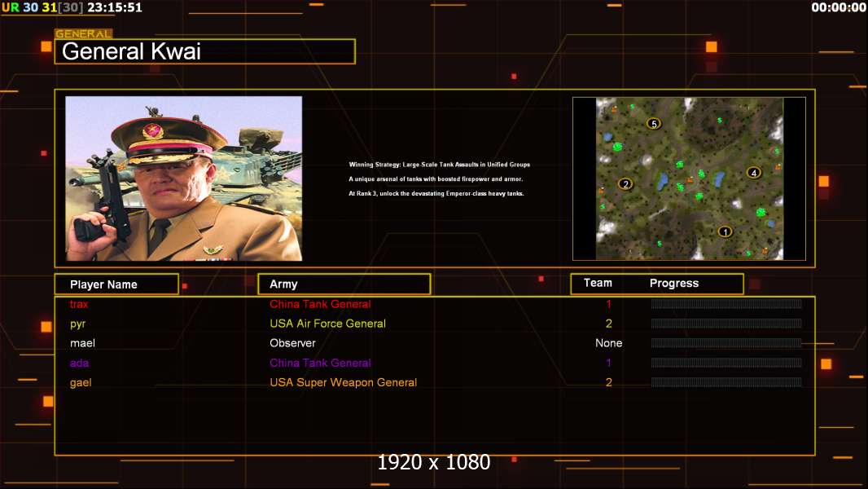Click start position marker 2 on the map
Viewport: 868px width, 489px height.
click(x=625, y=184)
